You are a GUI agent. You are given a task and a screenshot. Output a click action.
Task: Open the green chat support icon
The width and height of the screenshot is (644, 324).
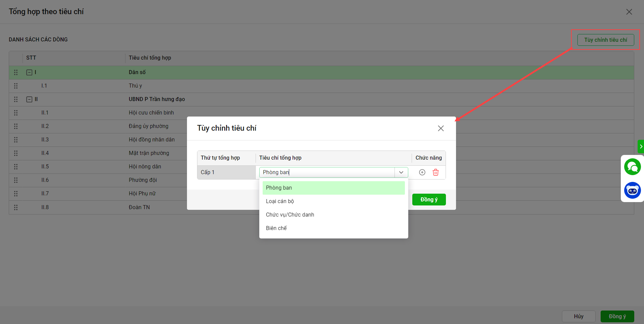[632, 167]
